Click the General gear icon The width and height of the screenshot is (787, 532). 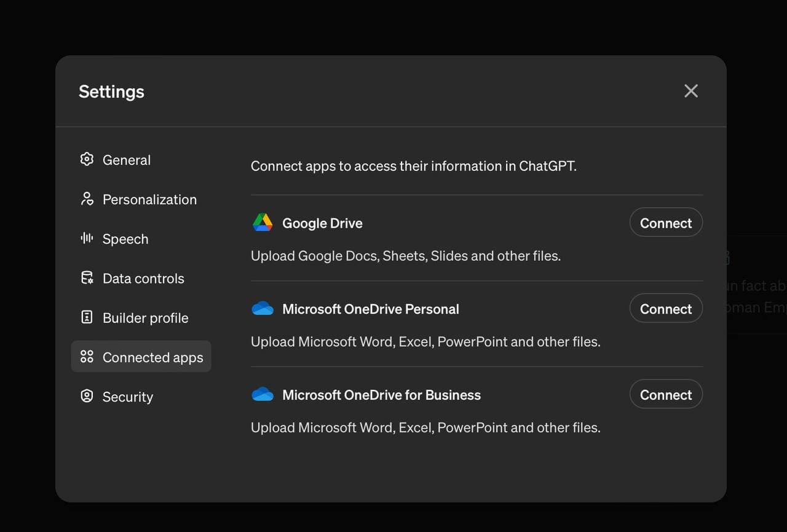(x=87, y=159)
